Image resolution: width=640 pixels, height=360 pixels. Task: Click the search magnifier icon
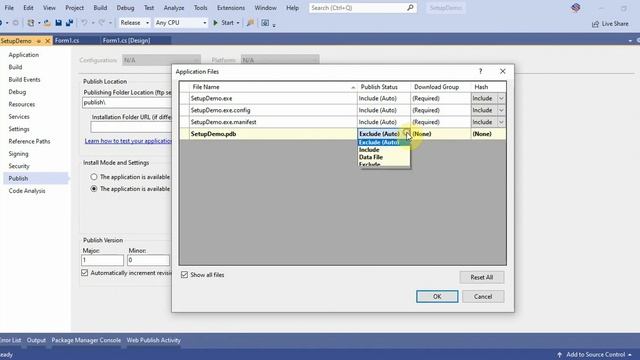(x=410, y=7)
